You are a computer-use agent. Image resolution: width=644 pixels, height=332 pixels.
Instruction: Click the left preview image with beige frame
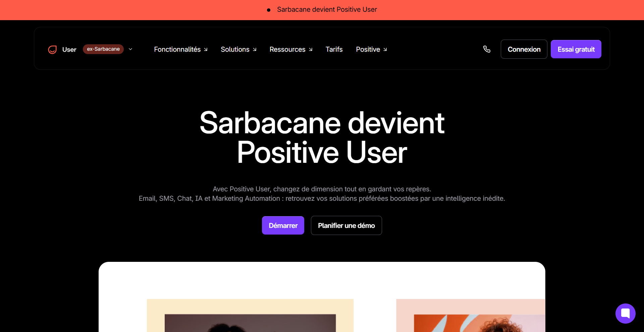(x=250, y=316)
